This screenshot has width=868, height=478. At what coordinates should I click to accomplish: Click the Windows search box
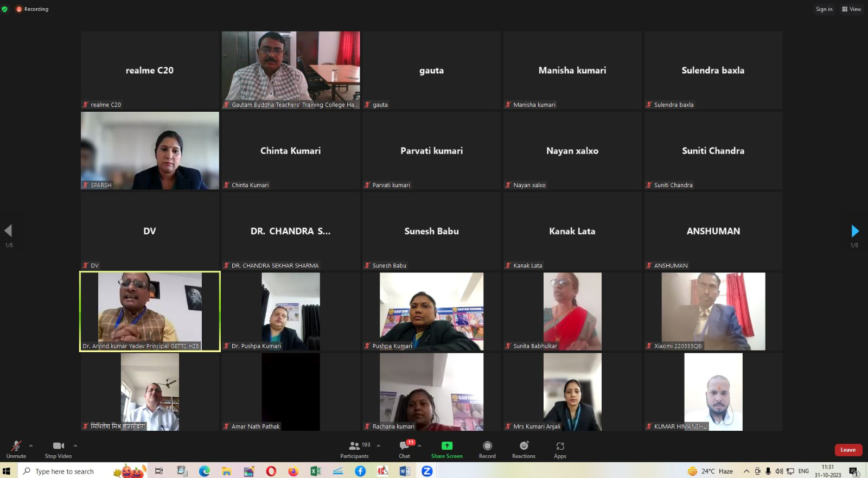(x=65, y=471)
